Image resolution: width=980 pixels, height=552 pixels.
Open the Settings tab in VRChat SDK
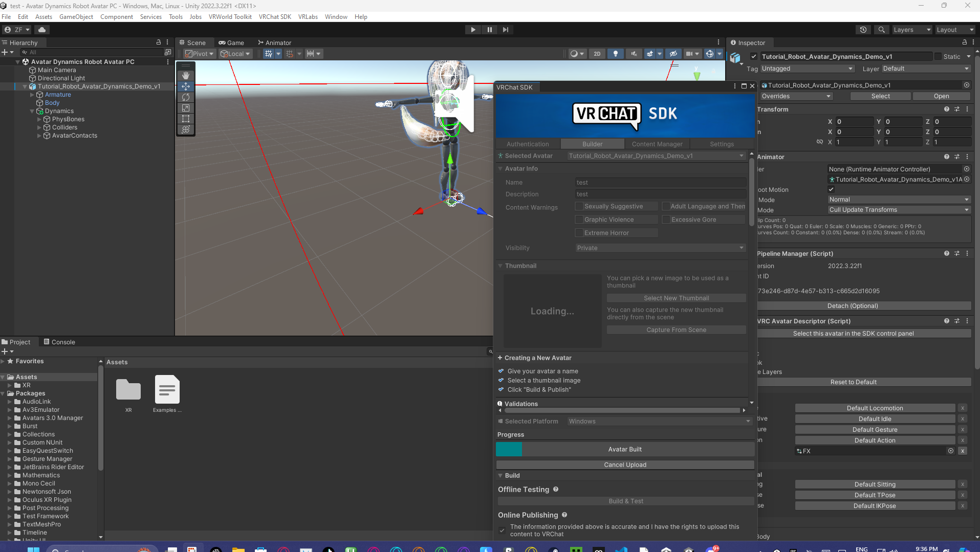click(x=722, y=144)
